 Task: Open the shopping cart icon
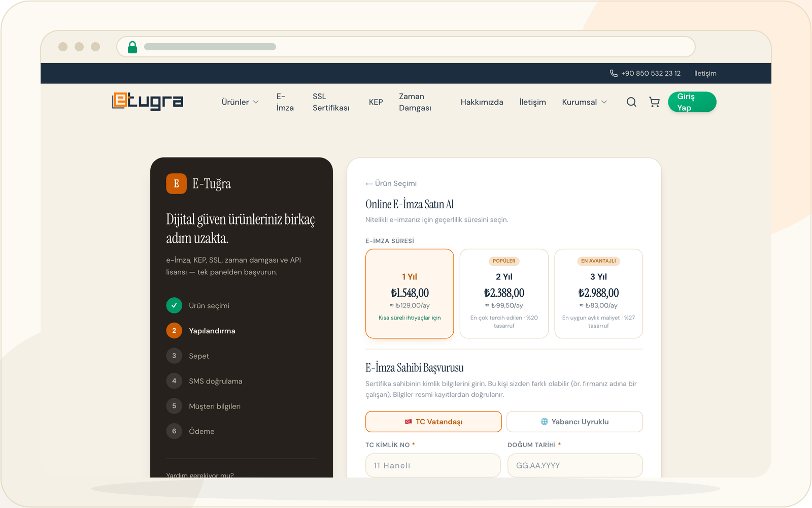[x=655, y=102]
